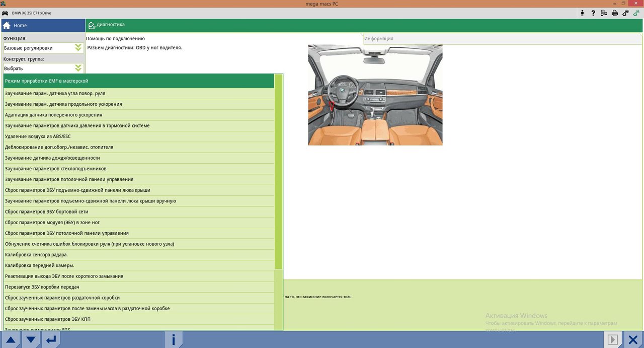Screen dimensions: 644x348
Task: Select Адаптация датчика поперечного ускорения
Action: tap(139, 115)
